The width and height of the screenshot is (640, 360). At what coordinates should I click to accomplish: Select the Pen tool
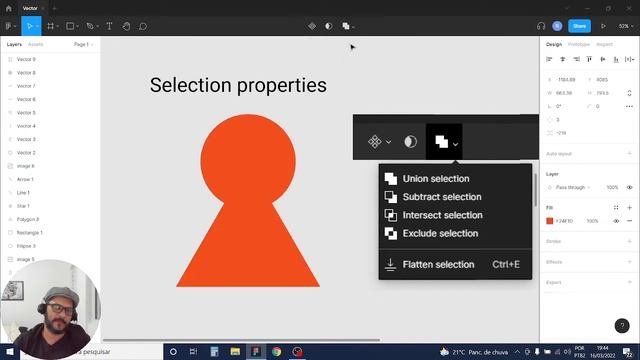90,26
